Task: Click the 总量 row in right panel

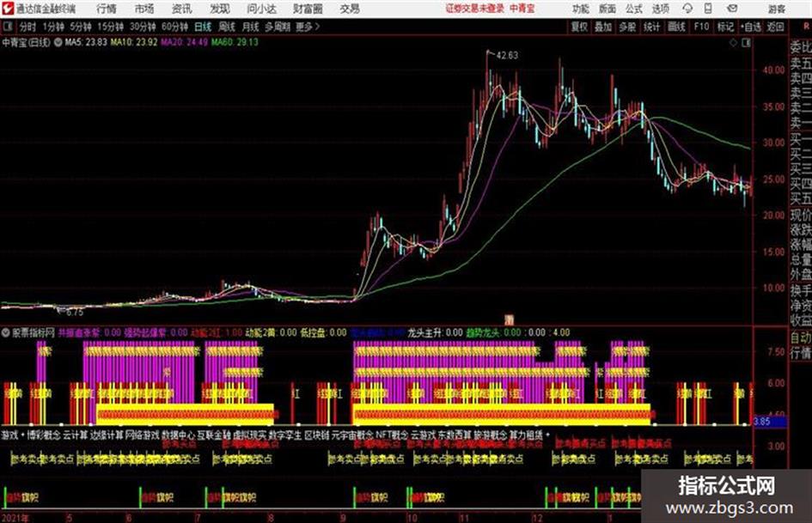Action: point(801,259)
